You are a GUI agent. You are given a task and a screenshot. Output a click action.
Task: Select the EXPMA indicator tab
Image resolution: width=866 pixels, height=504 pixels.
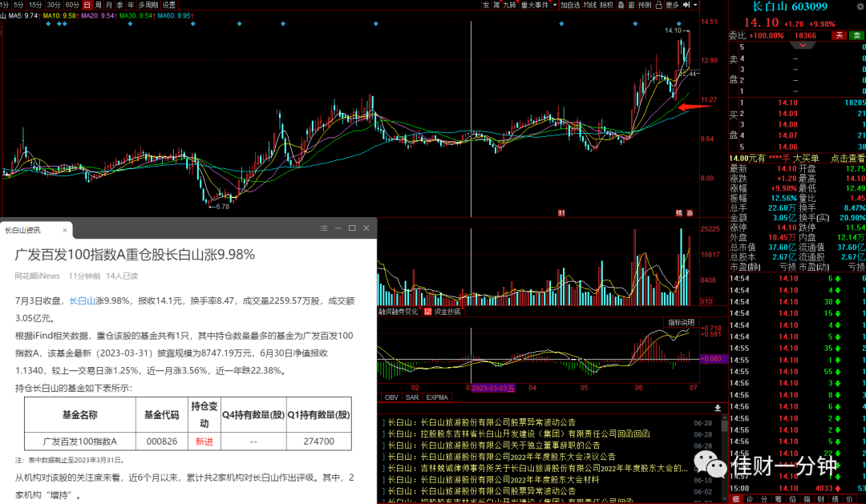[x=437, y=397]
